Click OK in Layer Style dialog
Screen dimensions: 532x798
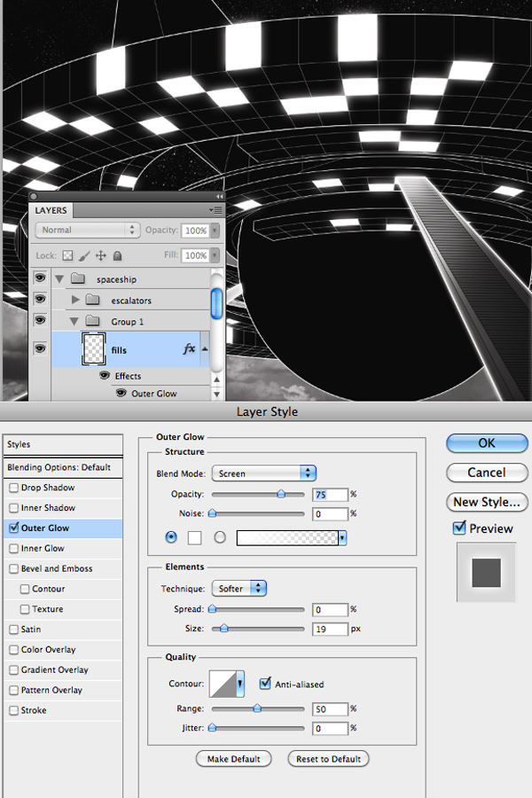487,442
